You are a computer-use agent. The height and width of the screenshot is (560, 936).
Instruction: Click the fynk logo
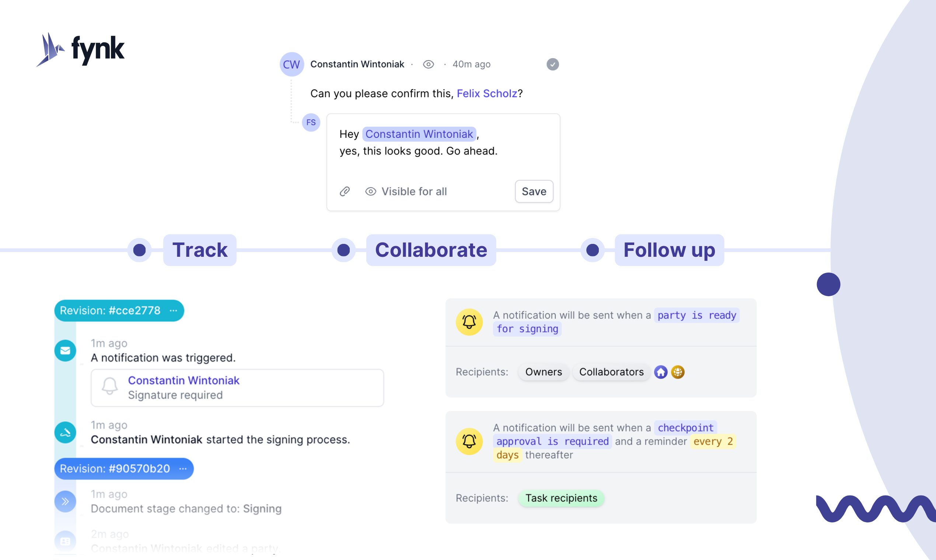(80, 49)
